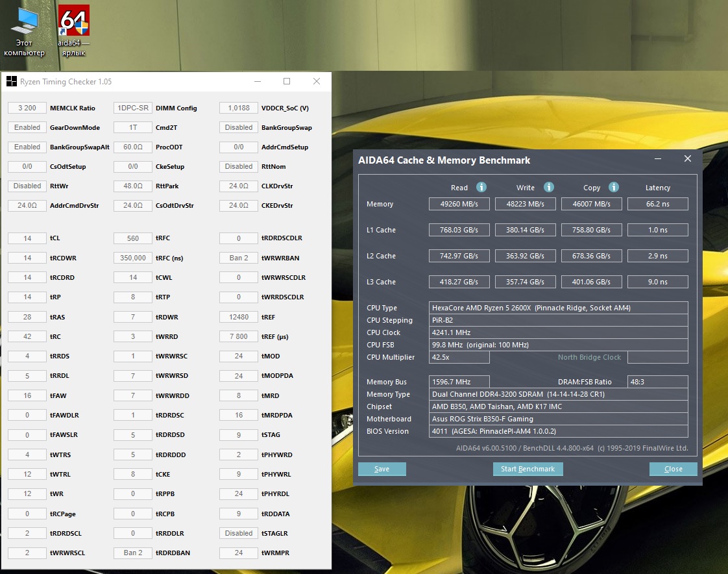
Task: Click the GearDownMode Enabled field
Action: pos(27,127)
